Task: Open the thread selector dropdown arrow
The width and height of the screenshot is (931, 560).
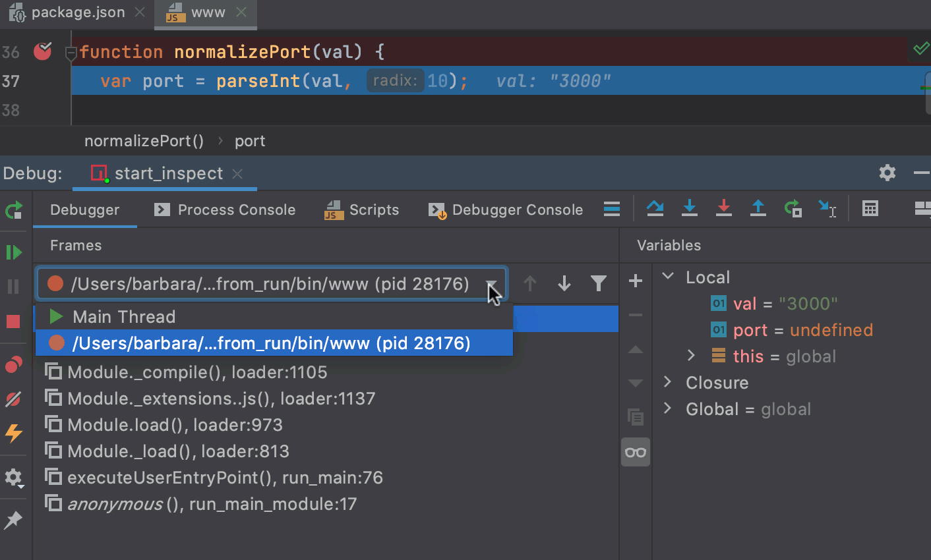Action: 491,284
